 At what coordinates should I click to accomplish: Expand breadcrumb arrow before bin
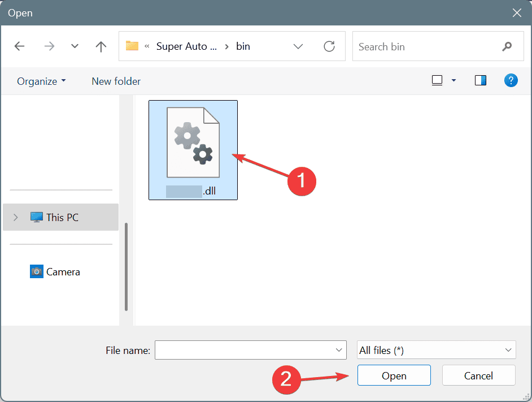pos(226,46)
